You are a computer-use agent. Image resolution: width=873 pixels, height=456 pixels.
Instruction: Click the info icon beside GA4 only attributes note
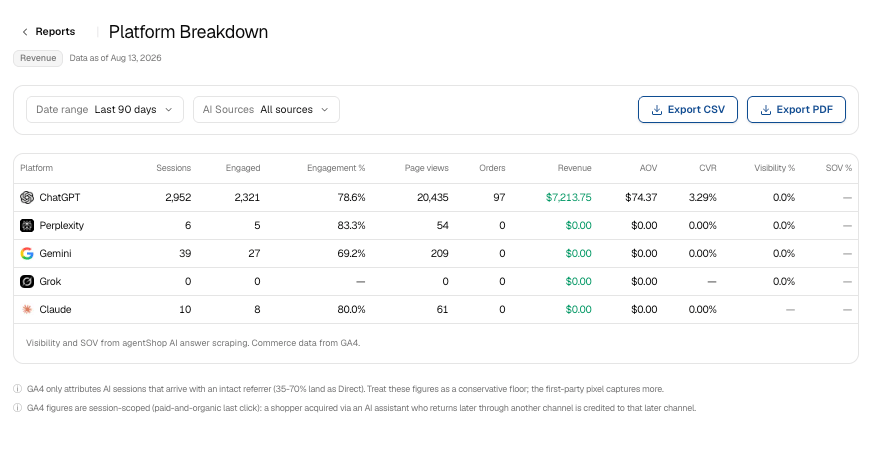[17, 389]
